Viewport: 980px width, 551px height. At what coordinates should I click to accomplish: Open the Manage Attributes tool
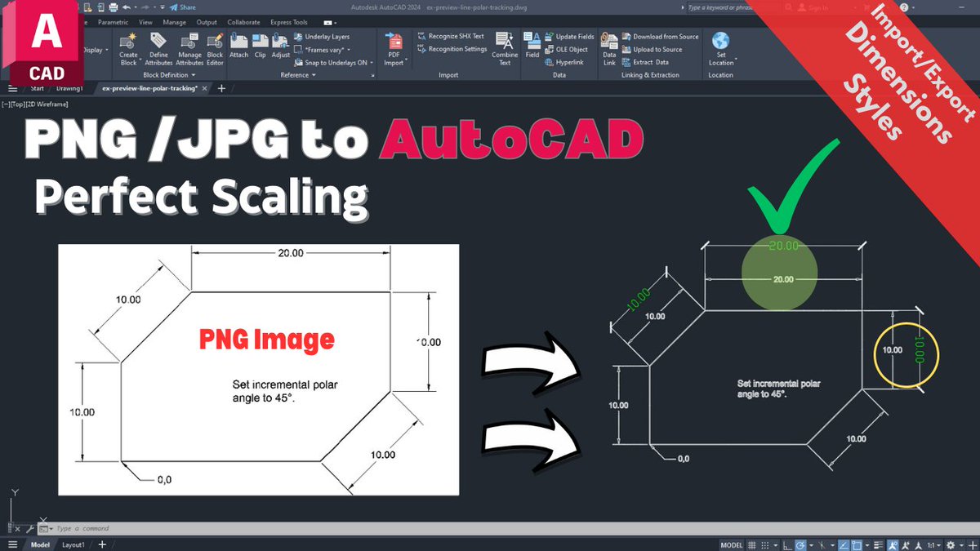point(189,47)
